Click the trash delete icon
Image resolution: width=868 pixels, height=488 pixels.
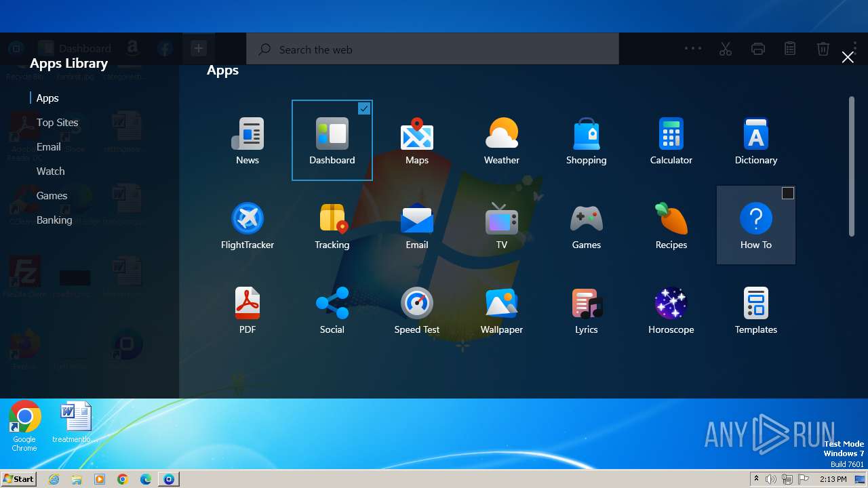pos(823,49)
